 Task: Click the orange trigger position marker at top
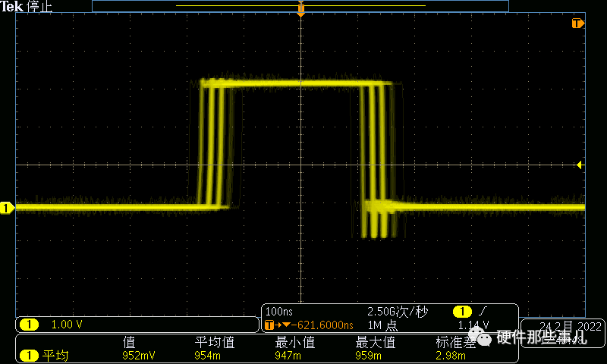click(301, 11)
